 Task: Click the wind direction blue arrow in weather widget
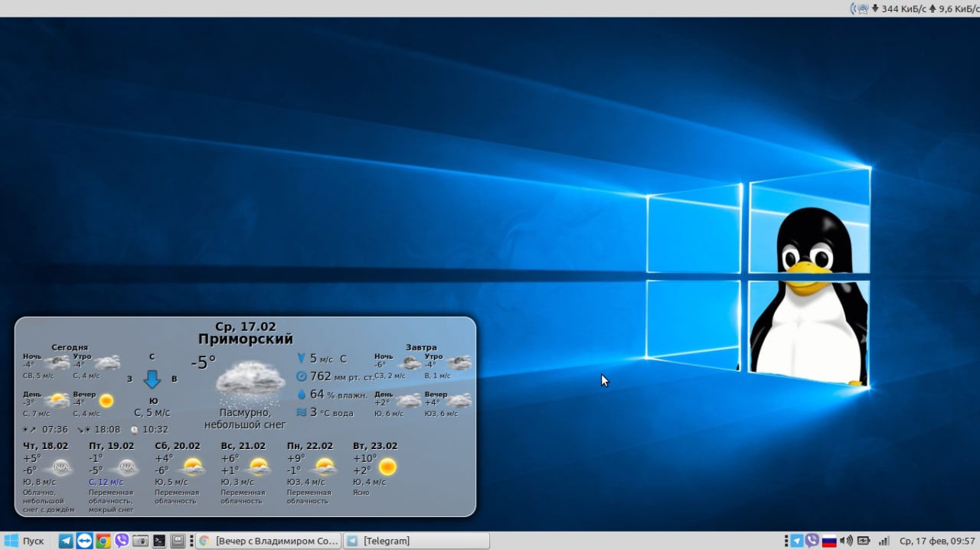pos(152,379)
